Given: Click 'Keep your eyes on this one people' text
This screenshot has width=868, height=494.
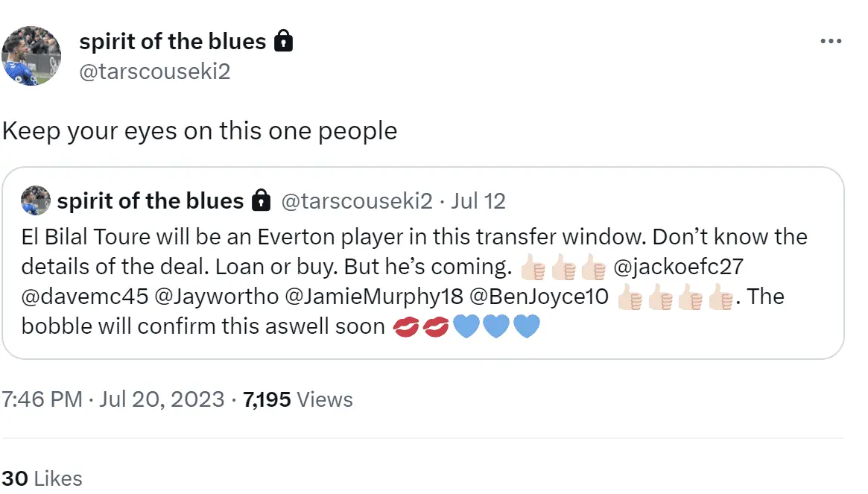Looking at the screenshot, I should pyautogui.click(x=200, y=131).
